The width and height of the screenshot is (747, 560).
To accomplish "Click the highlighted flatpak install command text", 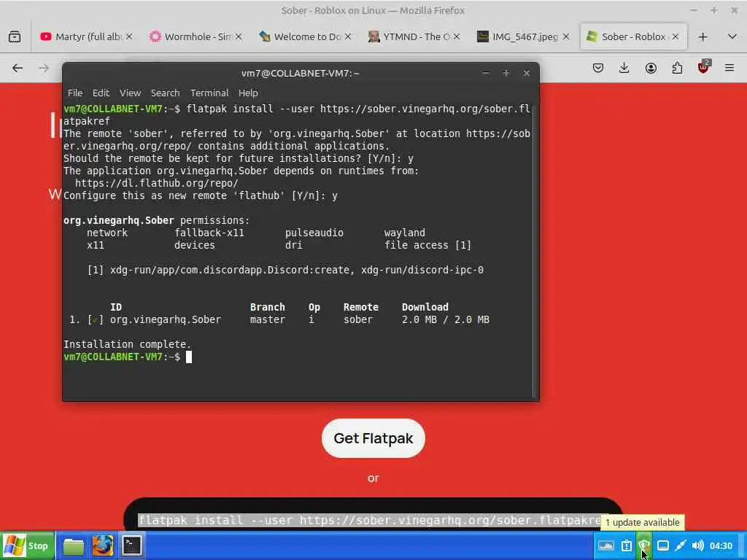I will tap(369, 520).
